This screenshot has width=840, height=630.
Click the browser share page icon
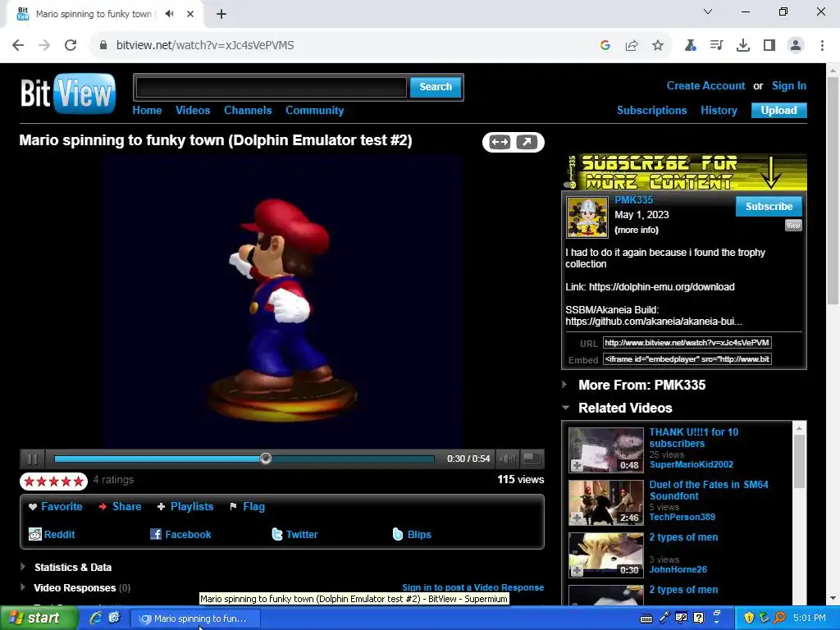point(632,46)
